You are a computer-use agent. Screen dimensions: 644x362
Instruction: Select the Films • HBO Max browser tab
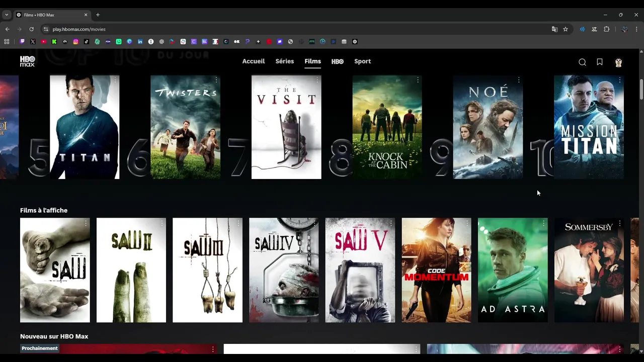tap(53, 15)
